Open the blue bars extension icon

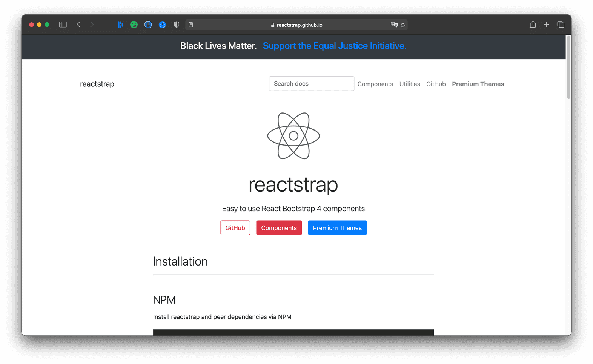coord(120,25)
